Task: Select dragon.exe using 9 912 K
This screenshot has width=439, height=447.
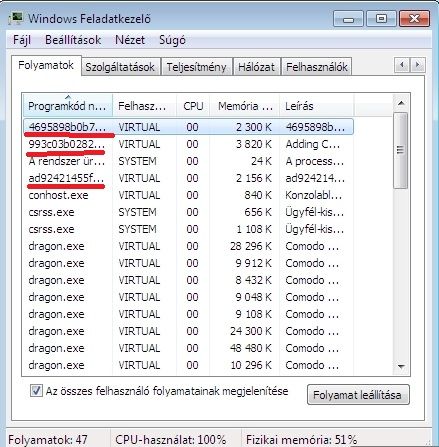Action: tap(188, 263)
